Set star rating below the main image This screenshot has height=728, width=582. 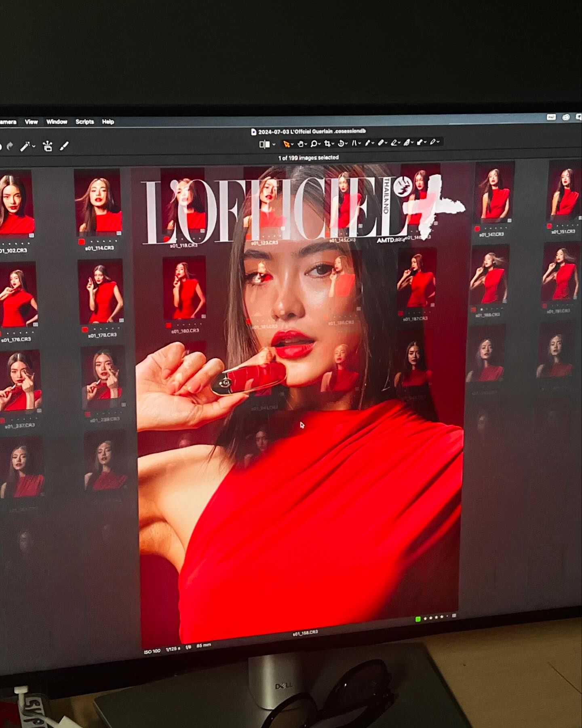coord(436,618)
